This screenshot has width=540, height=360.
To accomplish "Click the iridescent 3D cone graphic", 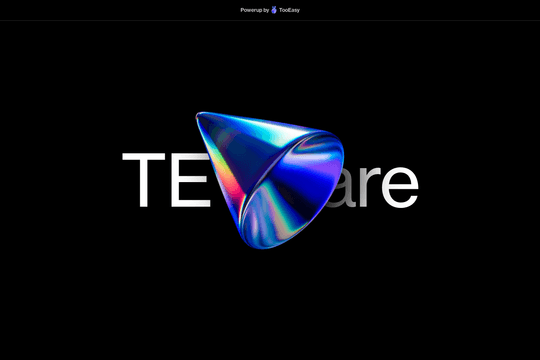I will coord(270,179).
